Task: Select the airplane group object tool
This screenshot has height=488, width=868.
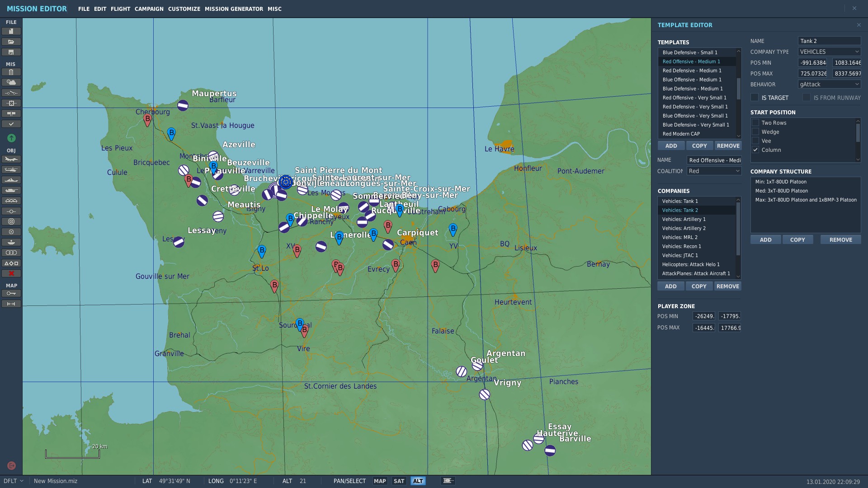Action: [11, 159]
